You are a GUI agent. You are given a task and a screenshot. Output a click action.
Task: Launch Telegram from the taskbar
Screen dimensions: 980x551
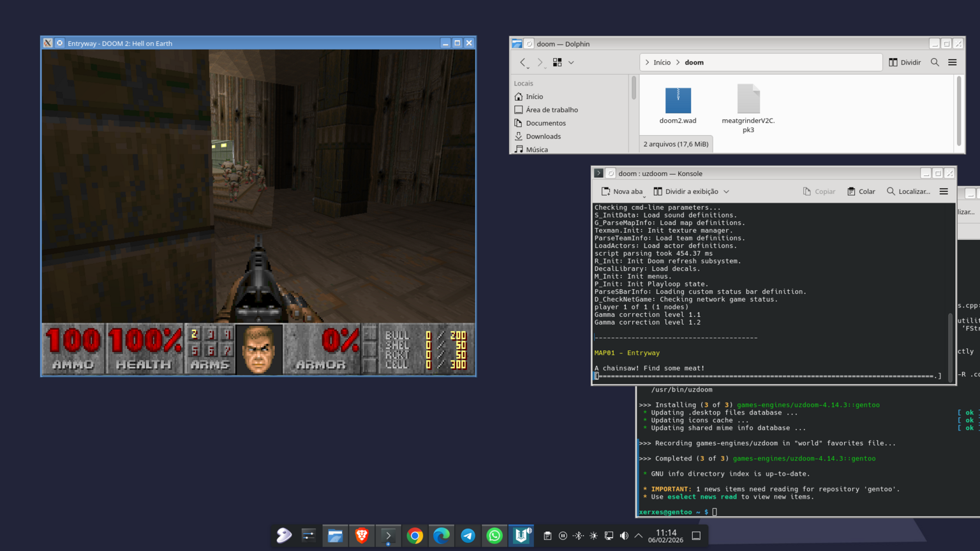468,536
